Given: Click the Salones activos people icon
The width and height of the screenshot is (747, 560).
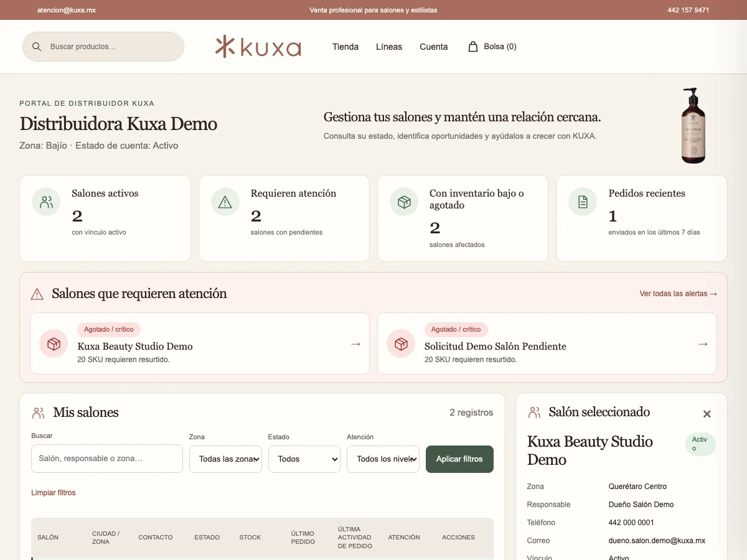Looking at the screenshot, I should click(46, 202).
